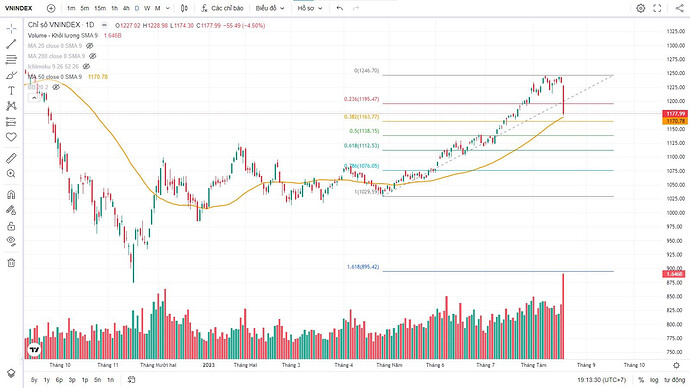The height and width of the screenshot is (388, 690).
Task: Toggle log scale mode
Action: pos(654,380)
